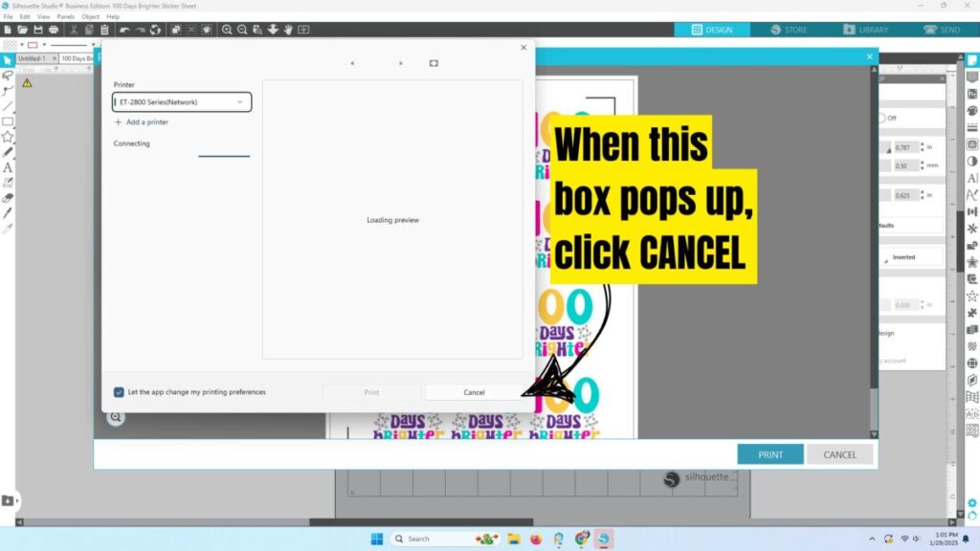Switch to the DESIGN tab
Screen dimensions: 980x551
coord(712,30)
